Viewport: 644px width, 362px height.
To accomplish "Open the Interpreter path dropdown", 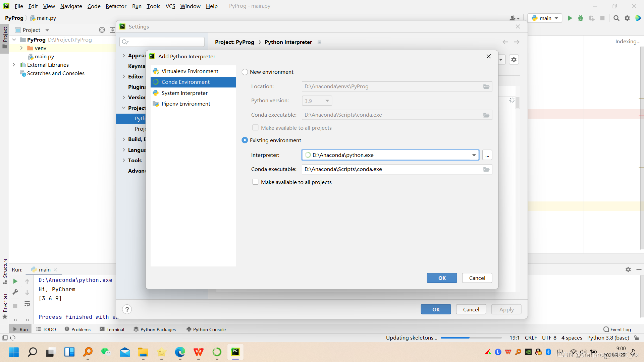I will tap(474, 155).
